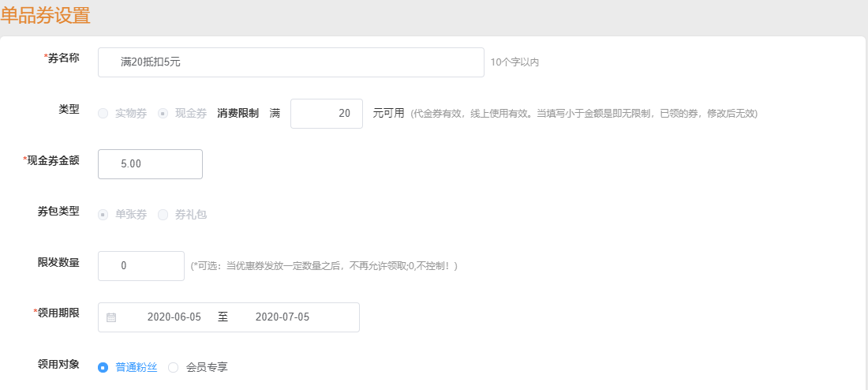The image size is (868, 390).
Task: Click the 领用期限 label
Action: click(57, 313)
